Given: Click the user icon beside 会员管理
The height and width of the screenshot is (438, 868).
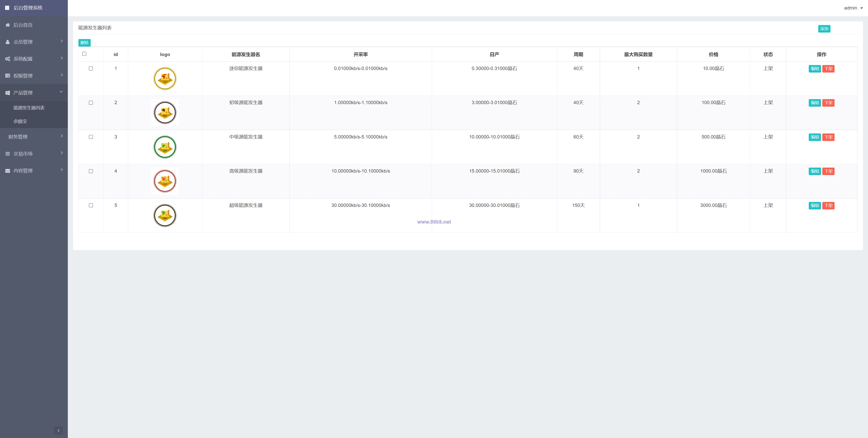Looking at the screenshot, I should tap(7, 42).
